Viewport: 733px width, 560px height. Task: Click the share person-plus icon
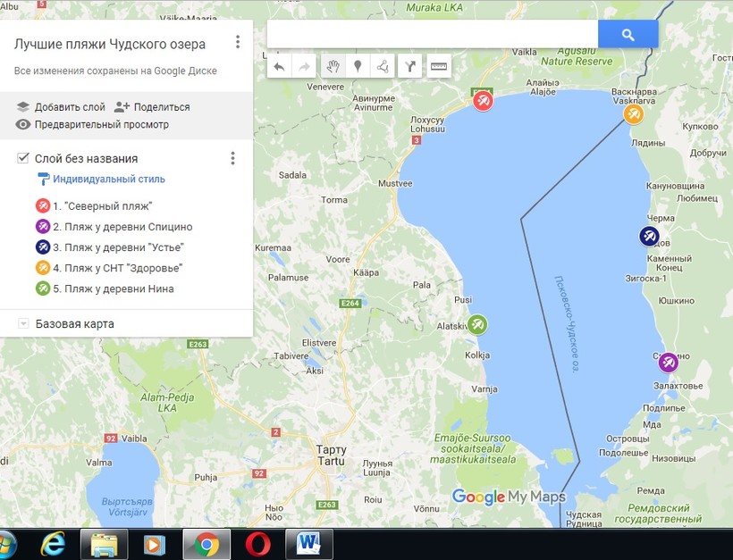point(122,106)
